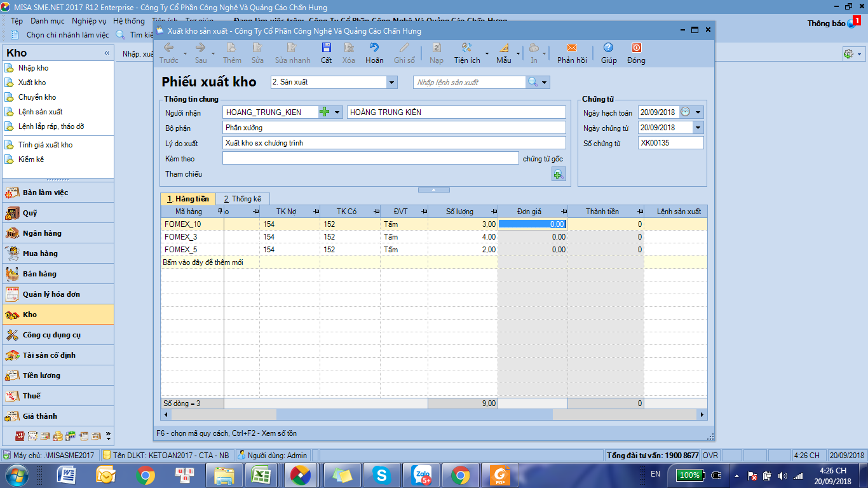This screenshot has width=868, height=488.
Task: Click Nhập kho item in Kho panel
Action: click(x=33, y=68)
